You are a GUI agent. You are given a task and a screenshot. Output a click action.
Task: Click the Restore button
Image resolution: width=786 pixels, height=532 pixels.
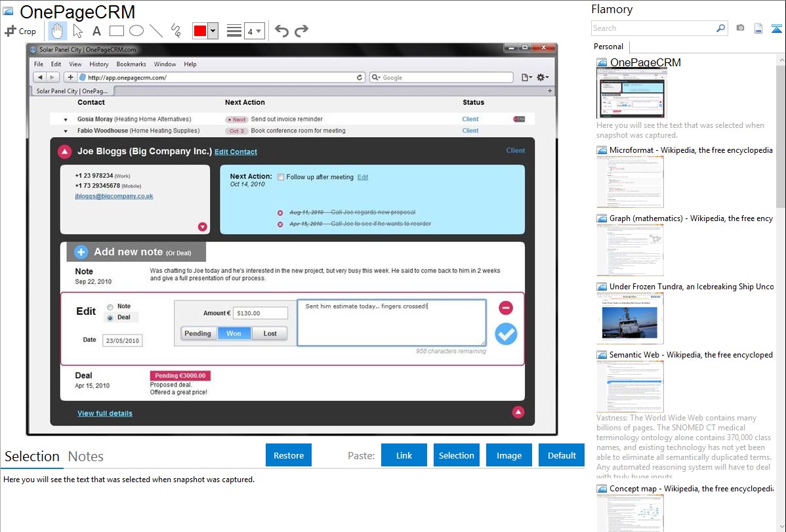(x=289, y=455)
